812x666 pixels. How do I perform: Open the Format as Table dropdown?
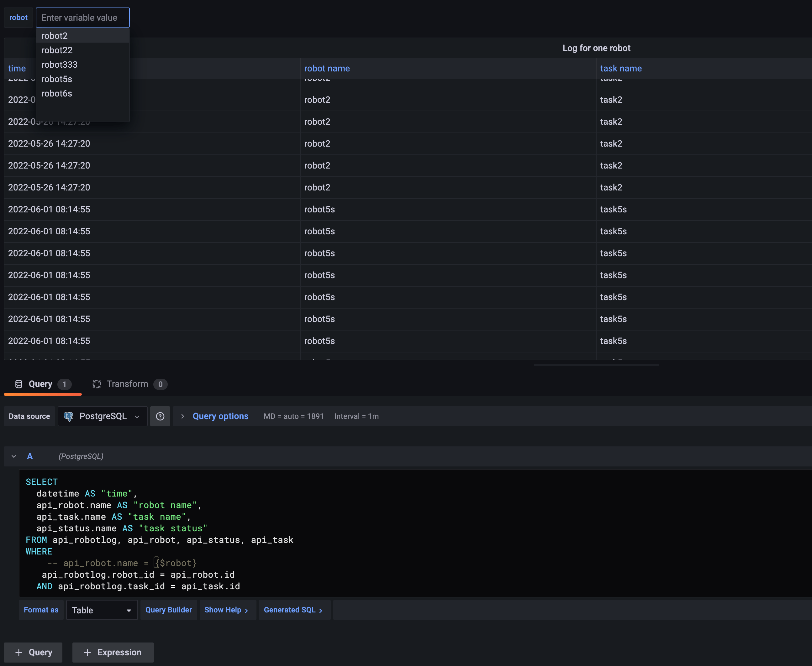pyautogui.click(x=102, y=610)
